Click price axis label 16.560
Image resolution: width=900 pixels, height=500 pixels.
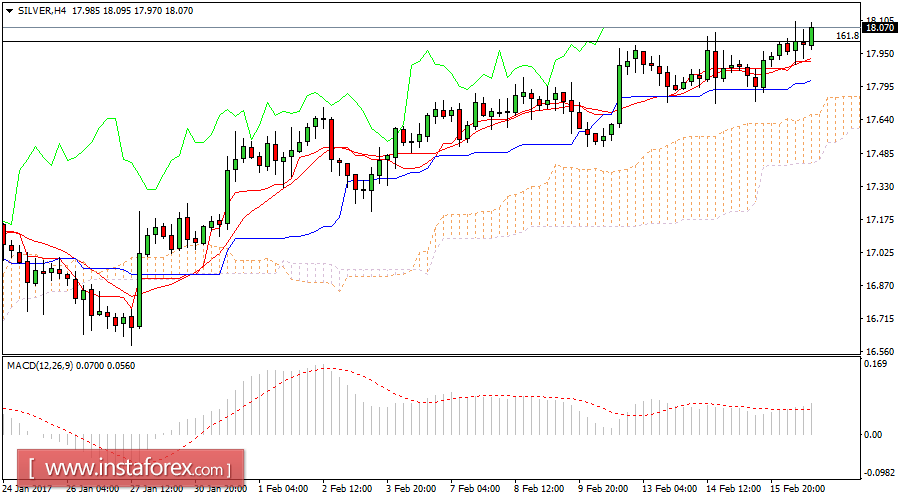(879, 351)
